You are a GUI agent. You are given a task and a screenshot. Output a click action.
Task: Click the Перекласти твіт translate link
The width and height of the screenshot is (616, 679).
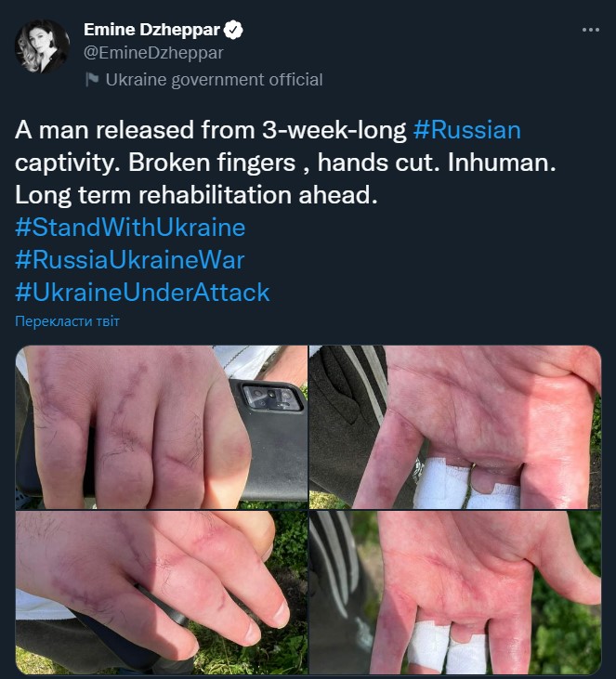[67, 321]
